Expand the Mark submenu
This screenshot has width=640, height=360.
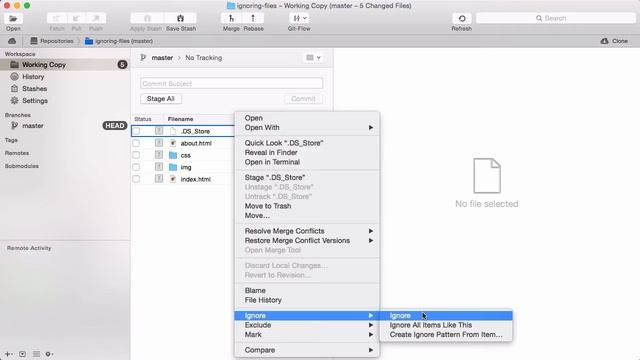coord(307,335)
